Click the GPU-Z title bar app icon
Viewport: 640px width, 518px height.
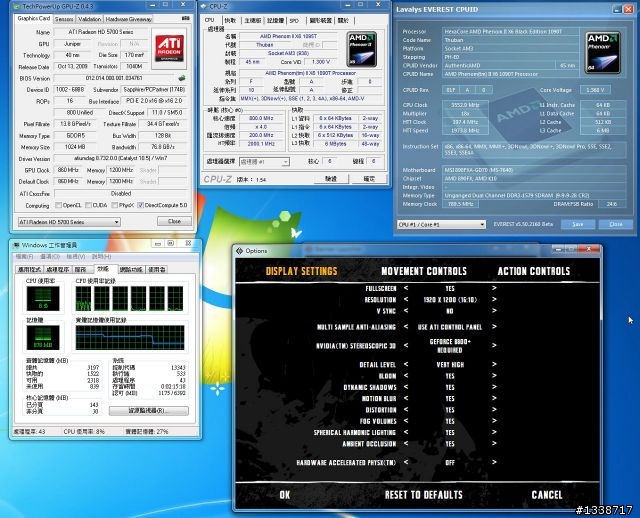(17, 6)
